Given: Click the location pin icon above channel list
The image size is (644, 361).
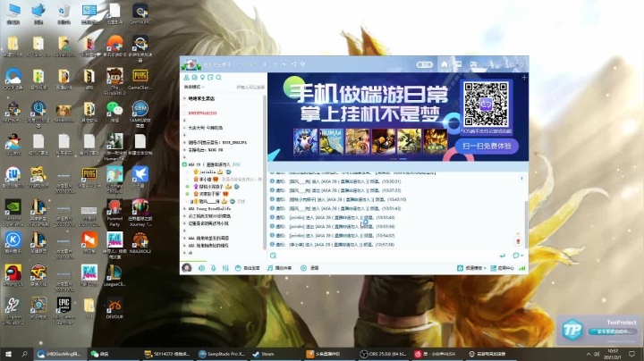Looking at the screenshot, I should [202, 77].
